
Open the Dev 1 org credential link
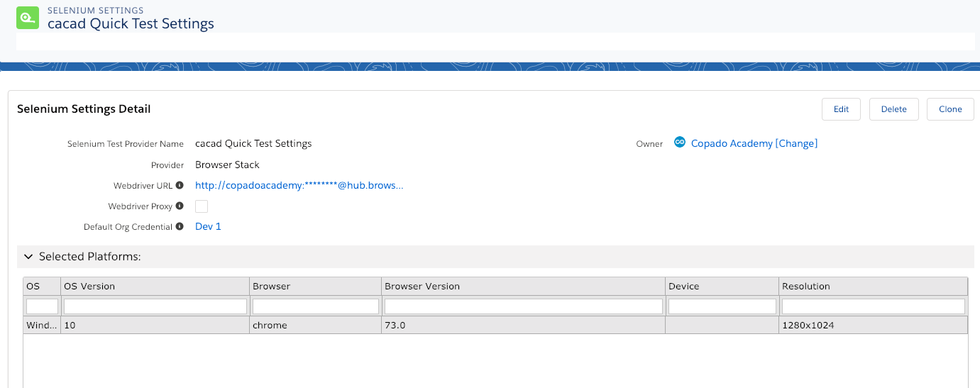(208, 226)
